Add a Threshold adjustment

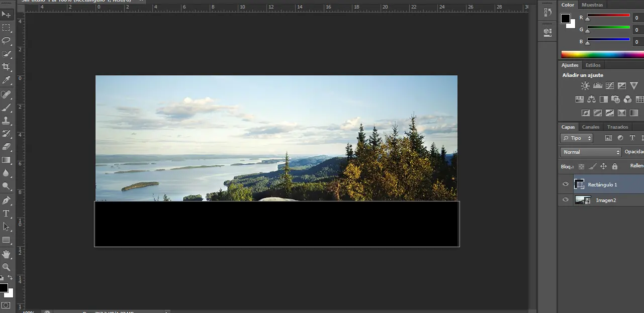point(610,113)
